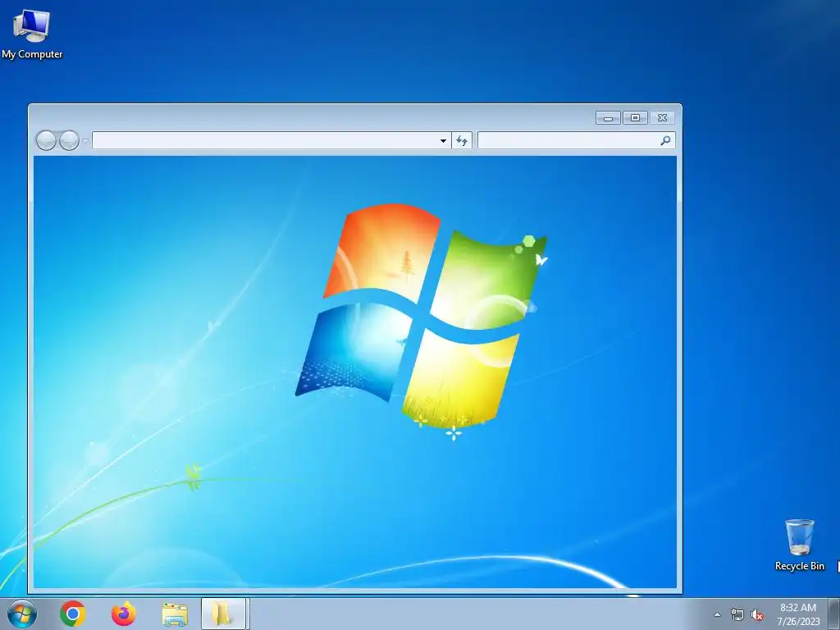Image resolution: width=840 pixels, height=630 pixels.
Task: Click the Back navigation button in Explorer
Action: point(46,141)
